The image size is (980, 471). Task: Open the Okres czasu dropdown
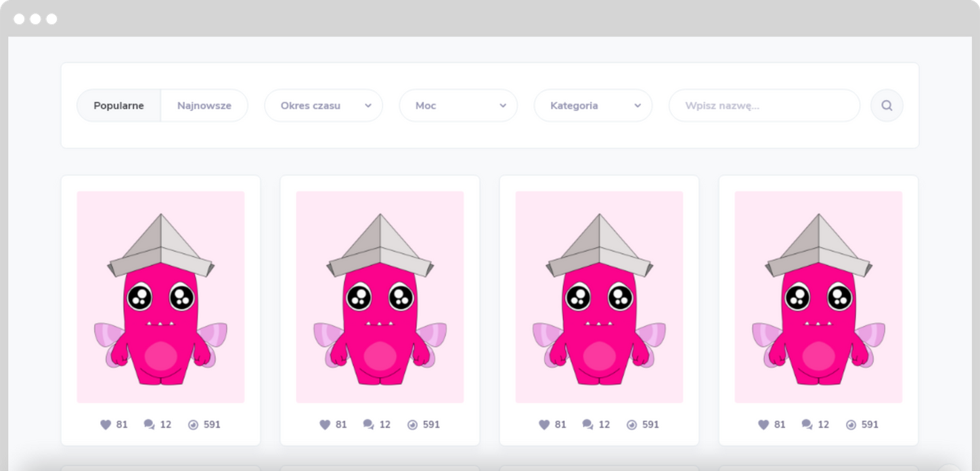click(x=324, y=106)
